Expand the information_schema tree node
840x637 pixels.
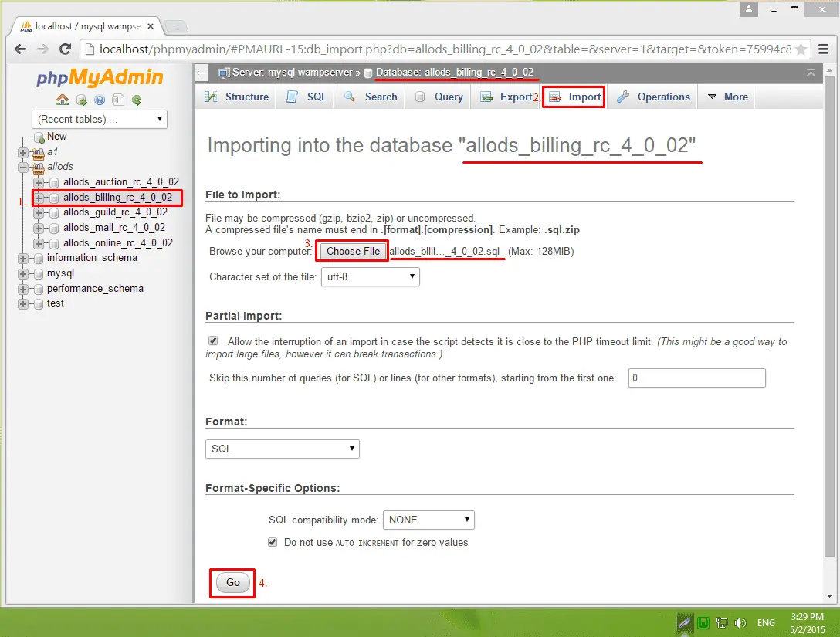[x=23, y=259]
